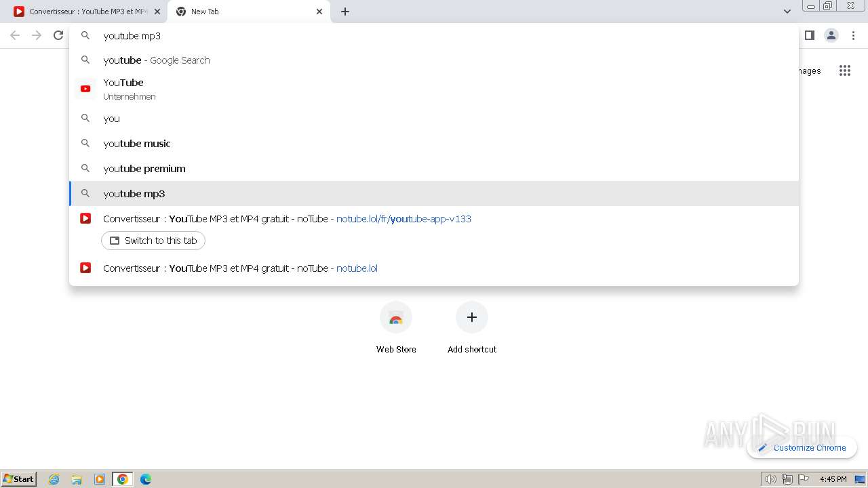The height and width of the screenshot is (488, 868).
Task: Select the YouTube Unternehmen suggestion
Action: 434,89
